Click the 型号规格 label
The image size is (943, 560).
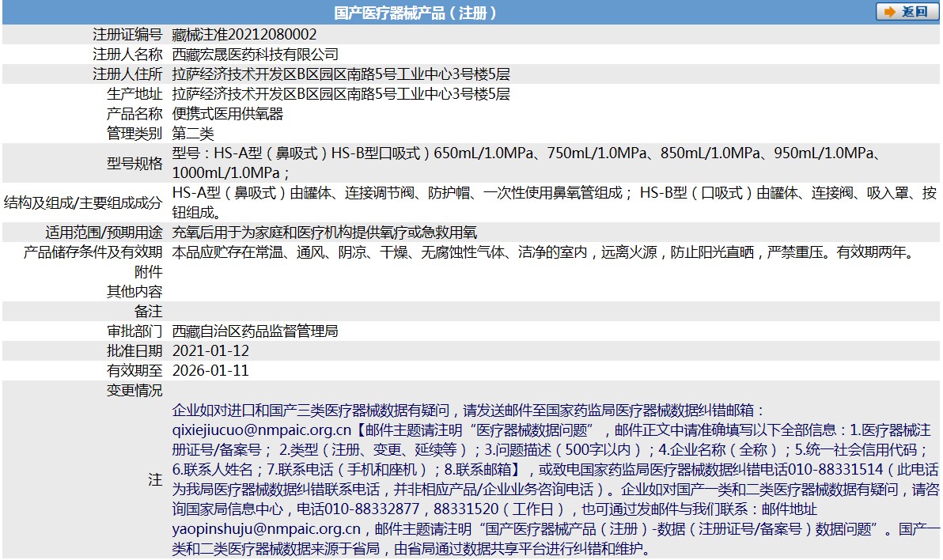tap(134, 164)
